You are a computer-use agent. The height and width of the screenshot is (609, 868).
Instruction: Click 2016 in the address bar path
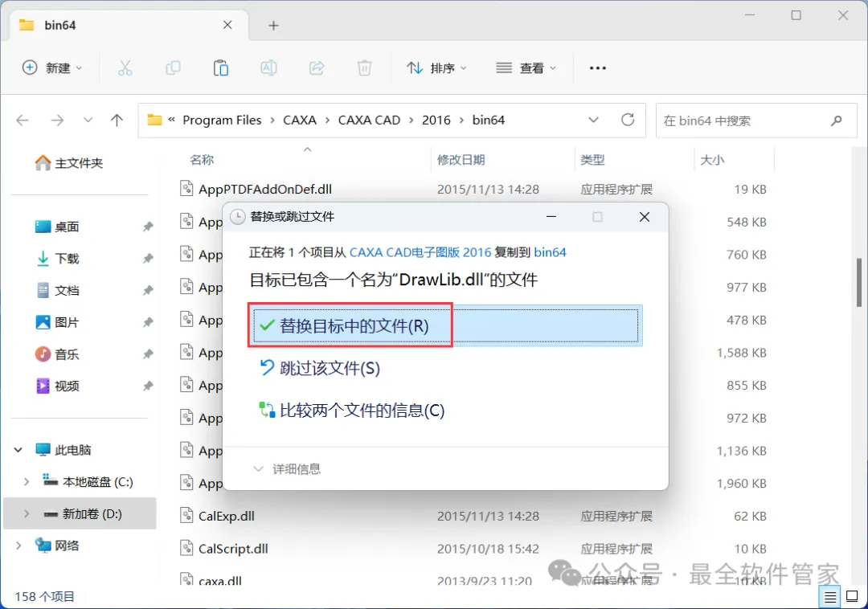[436, 120]
